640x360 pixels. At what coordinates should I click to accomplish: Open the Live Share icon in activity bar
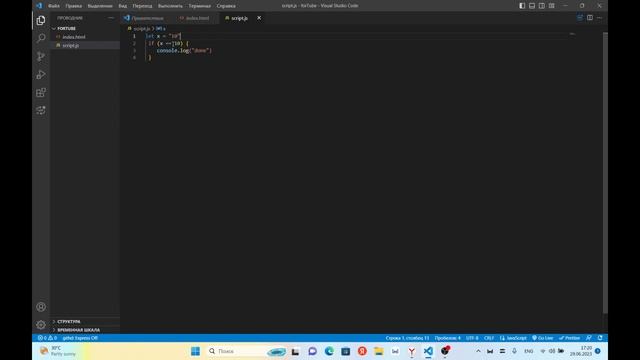[x=41, y=111]
